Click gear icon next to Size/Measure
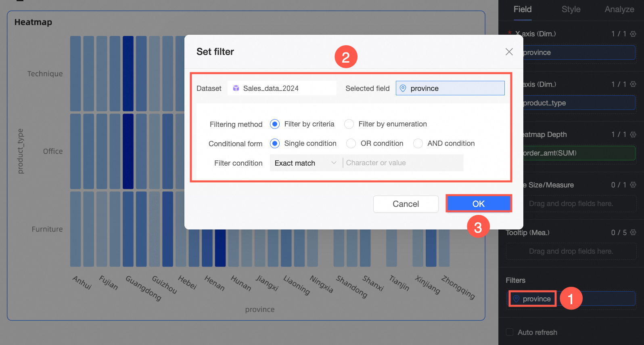The height and width of the screenshot is (345, 644). (633, 185)
